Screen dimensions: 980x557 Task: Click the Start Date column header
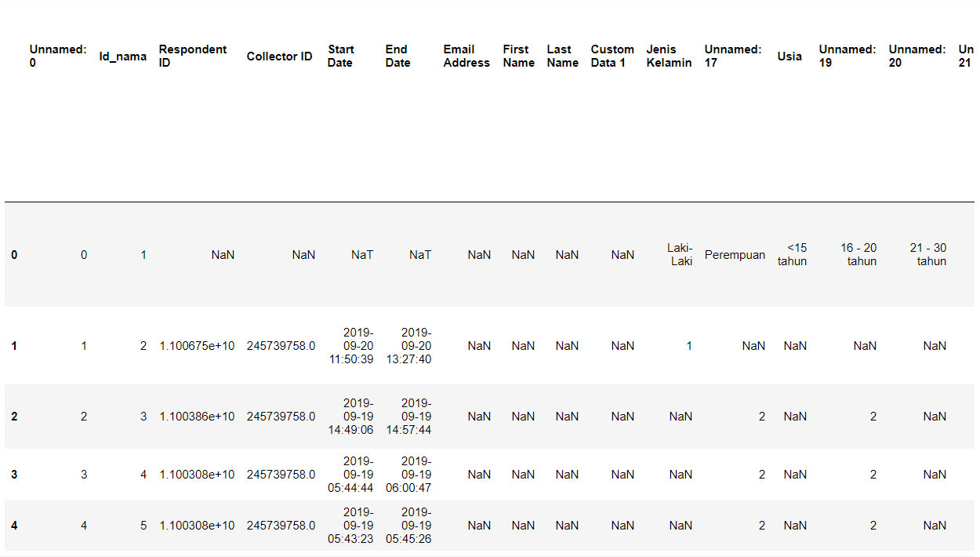(340, 56)
